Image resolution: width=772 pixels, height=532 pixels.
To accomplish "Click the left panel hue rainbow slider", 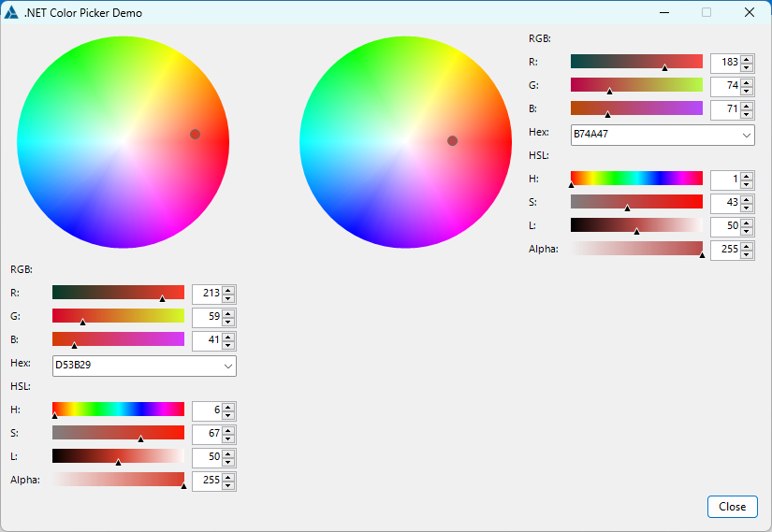I will pos(118,409).
